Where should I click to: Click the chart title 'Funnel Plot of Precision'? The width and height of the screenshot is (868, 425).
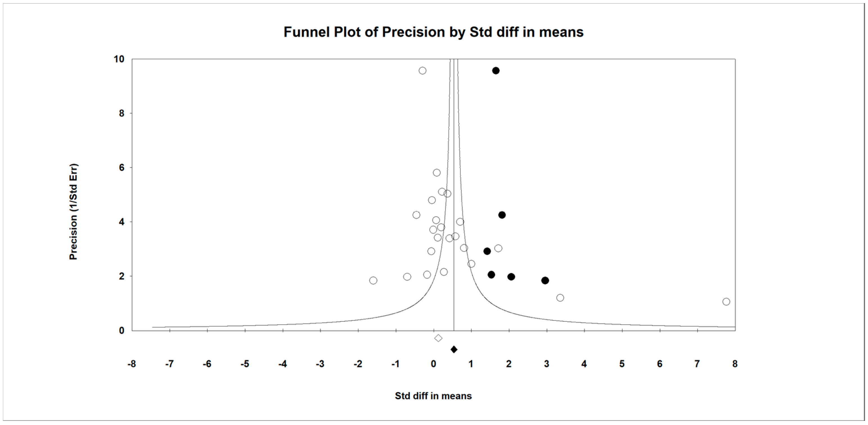[433, 32]
